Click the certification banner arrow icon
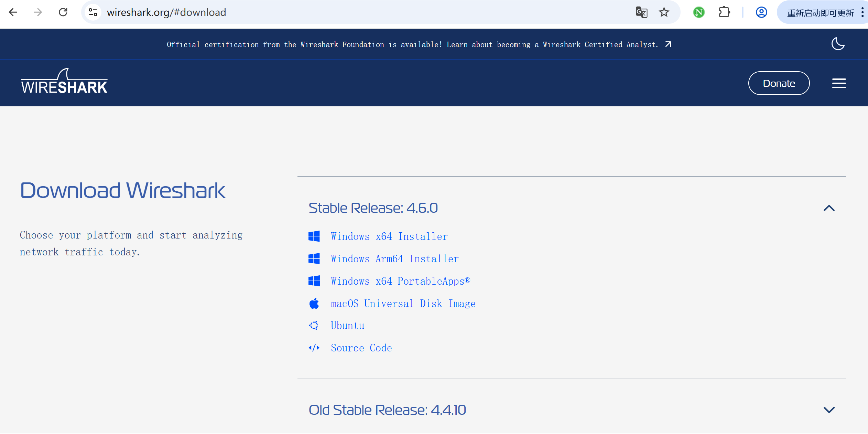 (668, 44)
